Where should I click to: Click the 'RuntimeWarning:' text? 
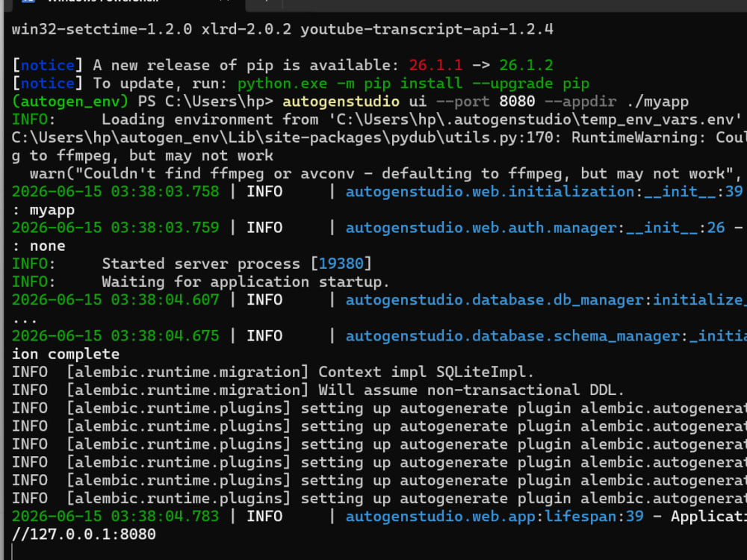639,137
